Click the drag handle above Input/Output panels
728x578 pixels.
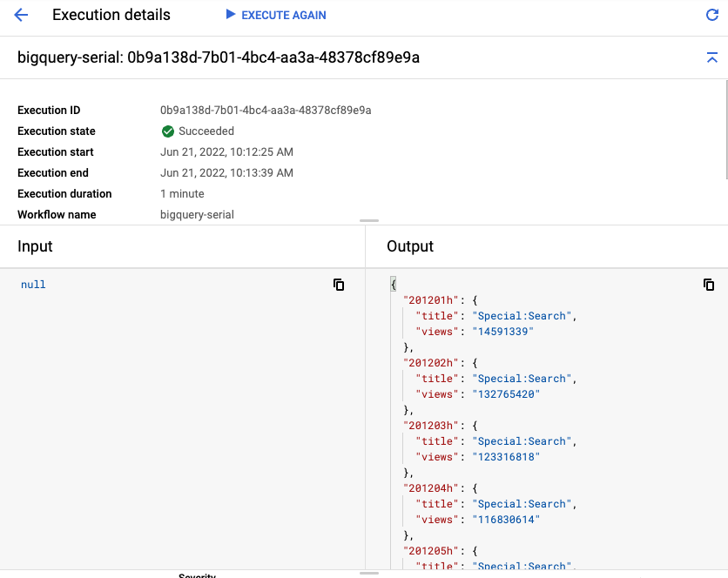click(369, 222)
